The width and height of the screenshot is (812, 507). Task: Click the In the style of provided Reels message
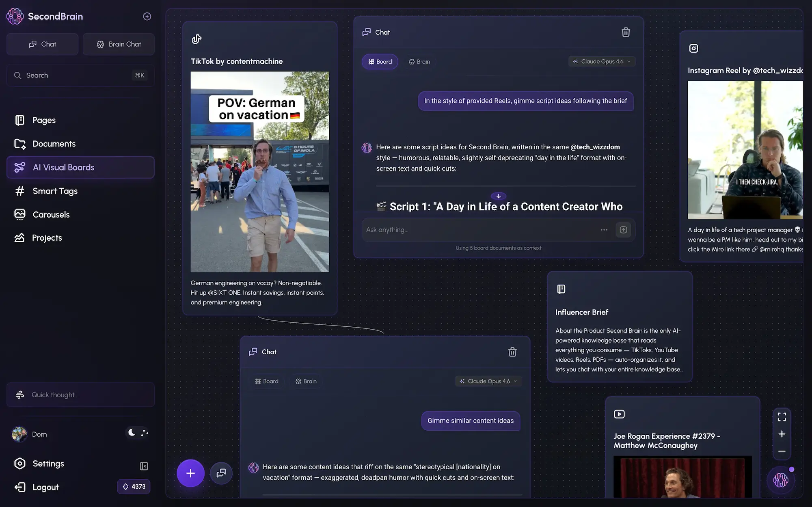[526, 101]
